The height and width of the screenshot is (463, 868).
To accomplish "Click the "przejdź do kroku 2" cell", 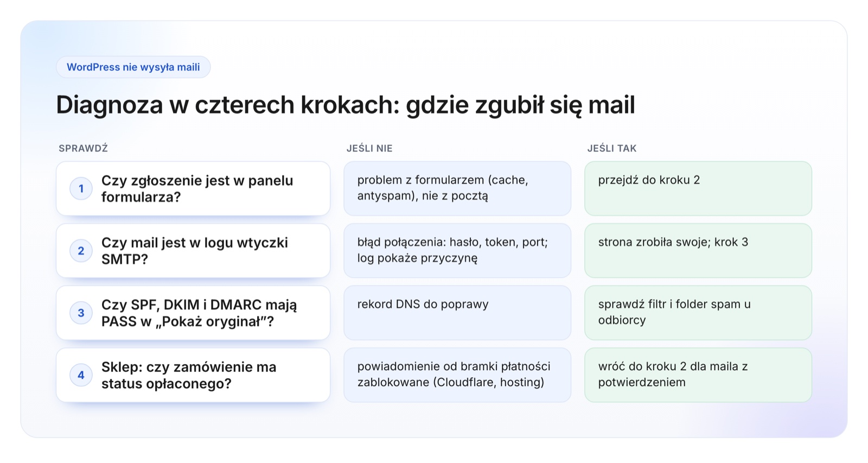I will [x=698, y=188].
